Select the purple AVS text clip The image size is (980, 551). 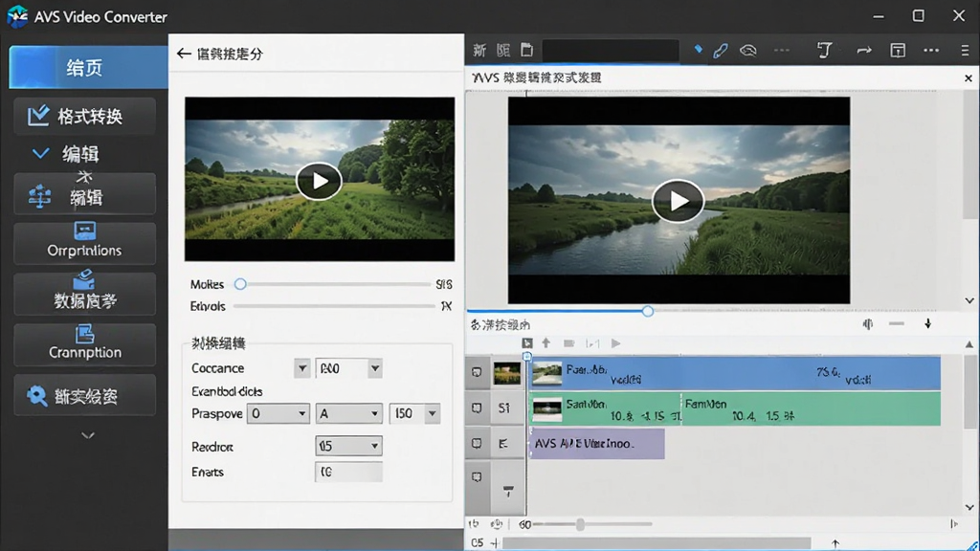(597, 444)
